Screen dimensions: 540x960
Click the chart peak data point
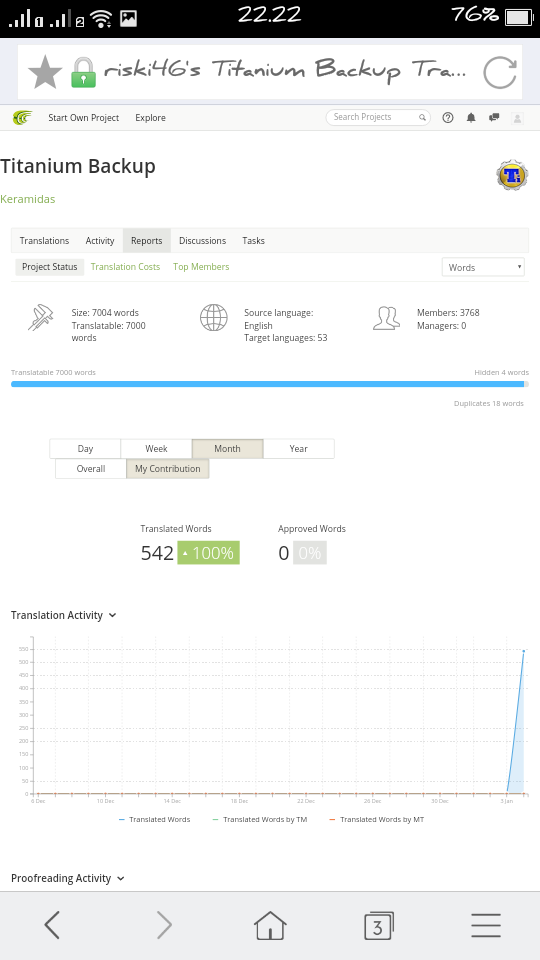(523, 651)
